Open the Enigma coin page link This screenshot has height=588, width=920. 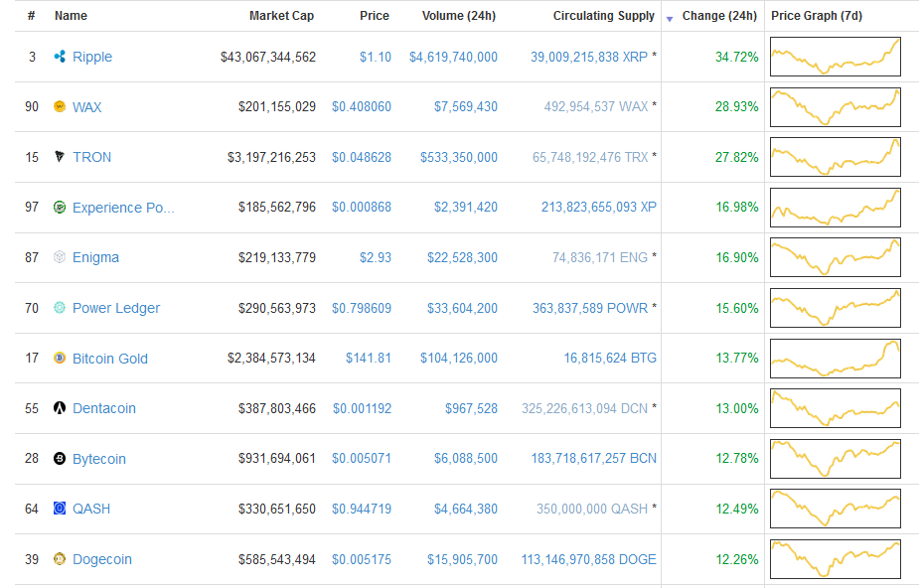click(x=95, y=257)
